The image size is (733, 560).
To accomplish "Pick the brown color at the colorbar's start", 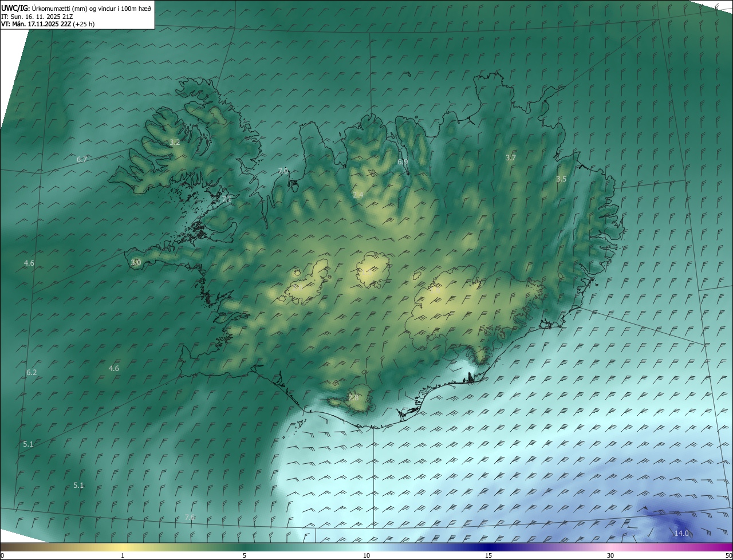I will 7,547.
